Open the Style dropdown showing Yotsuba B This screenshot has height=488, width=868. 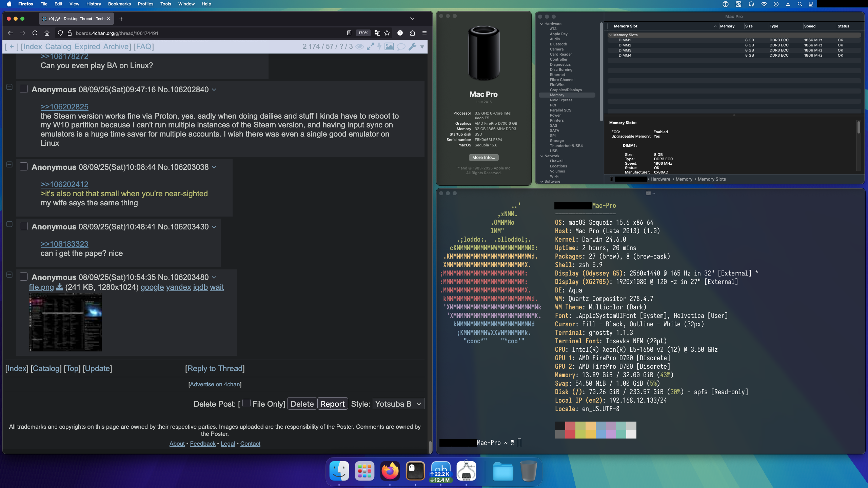398,404
